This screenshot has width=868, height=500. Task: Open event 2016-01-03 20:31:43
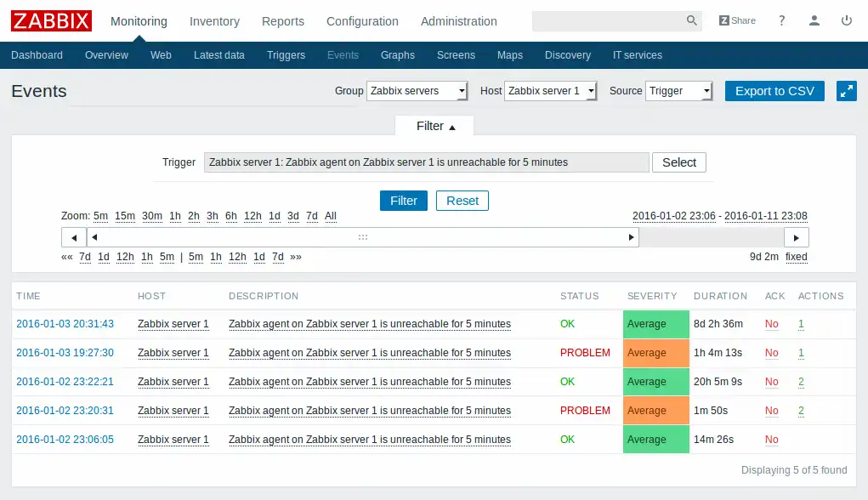point(65,324)
